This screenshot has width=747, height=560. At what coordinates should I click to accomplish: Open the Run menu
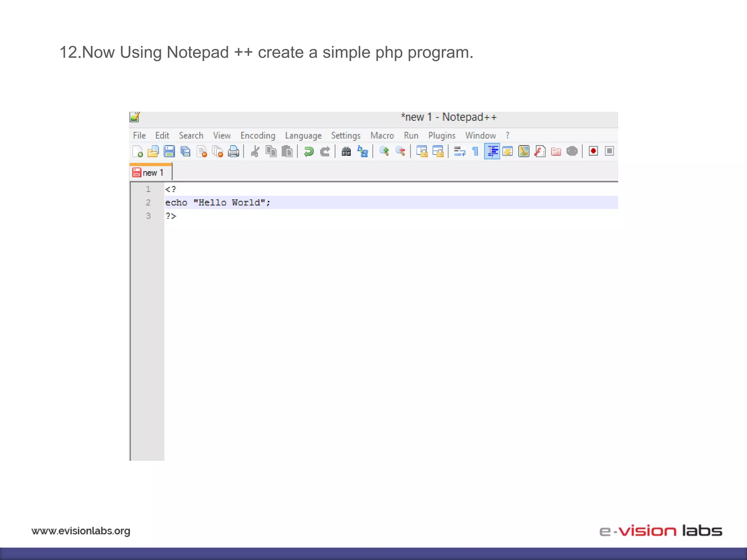(x=411, y=136)
